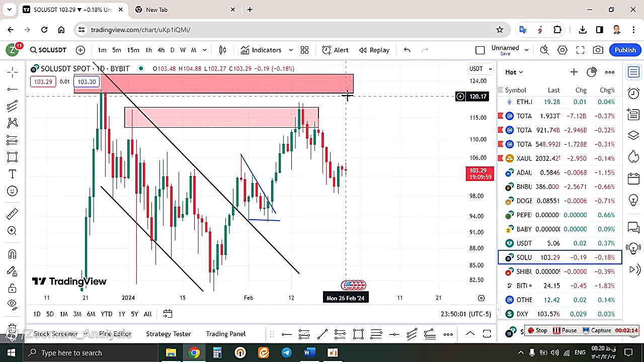Select the 1D date range

tap(37, 314)
